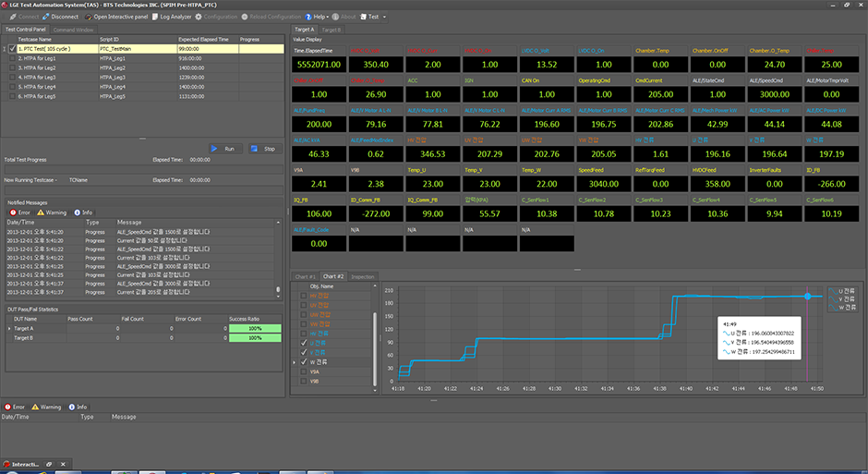Click the Connect plug icon in toolbar

point(13,17)
